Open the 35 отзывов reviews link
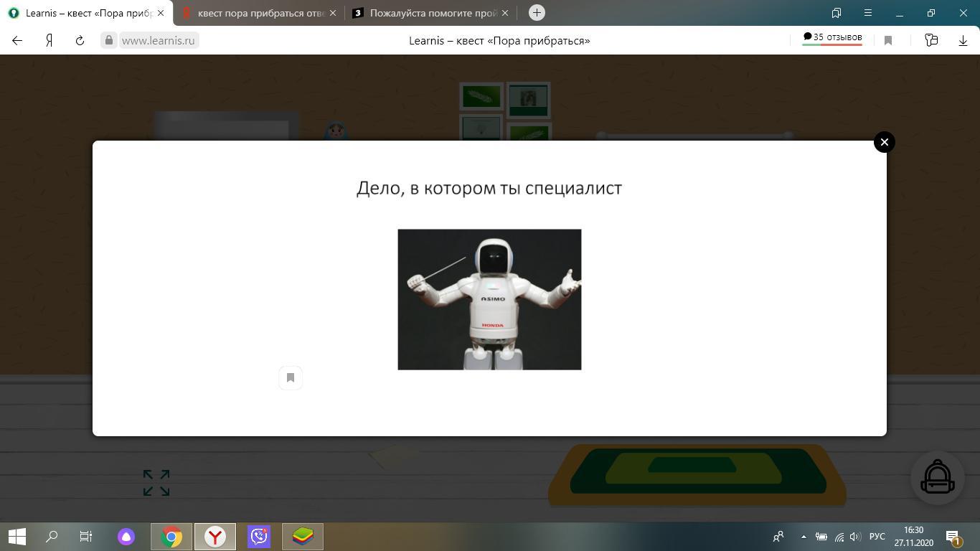Image resolution: width=980 pixels, height=551 pixels. (x=832, y=37)
